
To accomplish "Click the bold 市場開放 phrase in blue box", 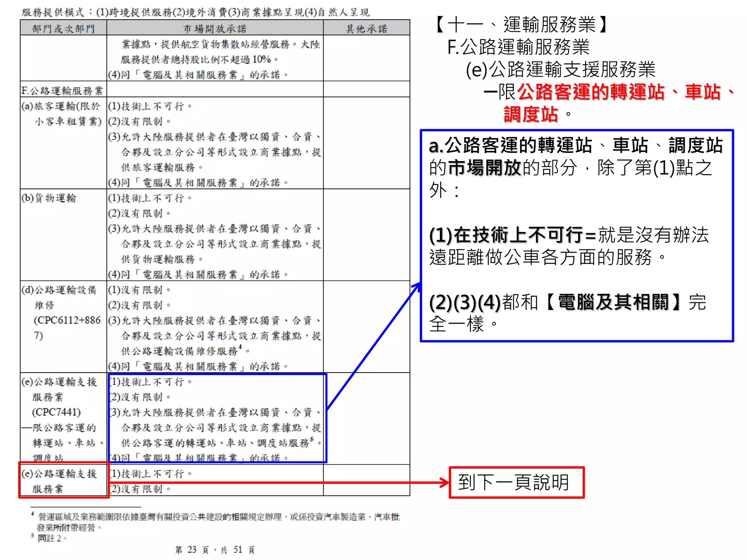I will tap(484, 168).
